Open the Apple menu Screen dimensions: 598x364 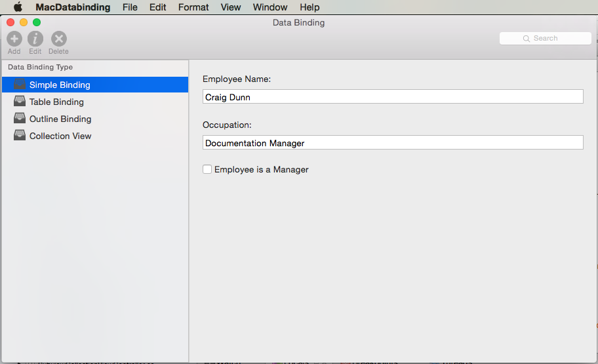tap(18, 7)
